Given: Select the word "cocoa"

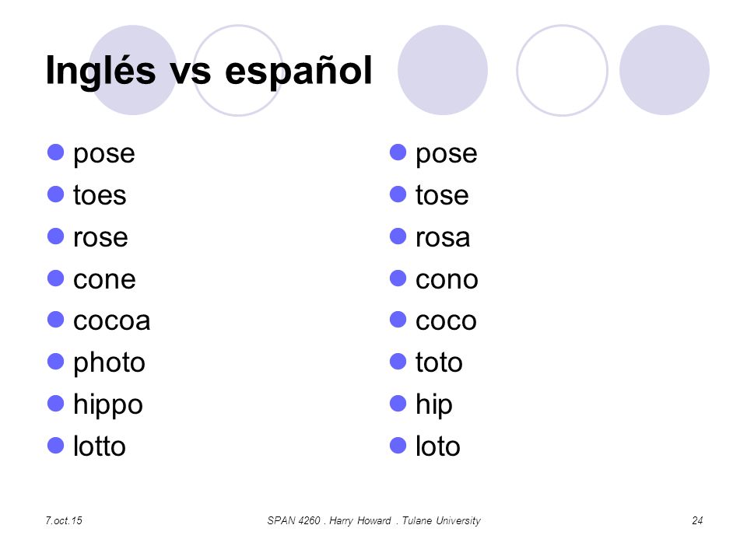Looking at the screenshot, I should (x=111, y=321).
